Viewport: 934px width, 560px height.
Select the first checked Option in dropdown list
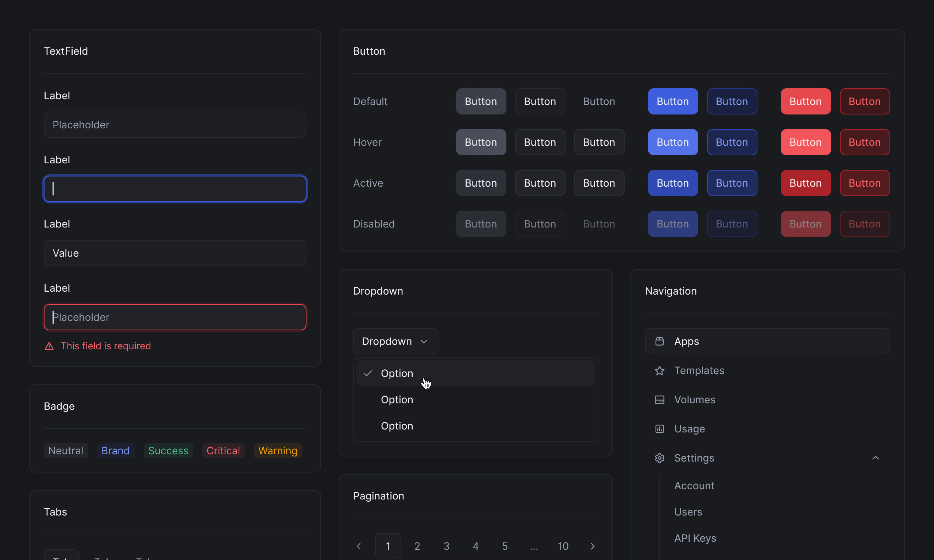click(475, 373)
